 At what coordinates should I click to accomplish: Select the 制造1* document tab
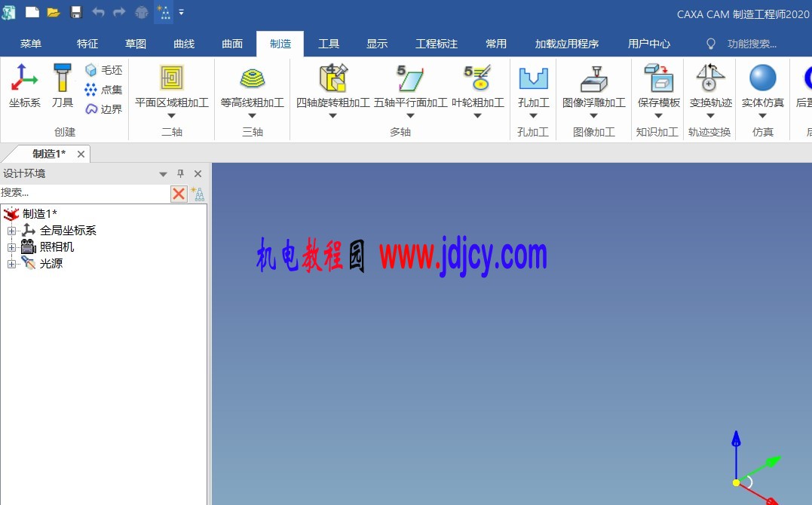(49, 154)
